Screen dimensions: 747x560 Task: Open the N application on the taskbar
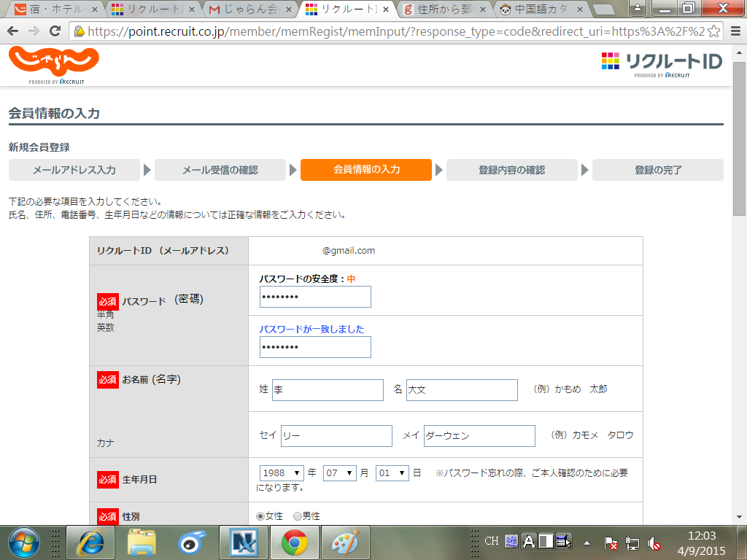[x=243, y=542]
